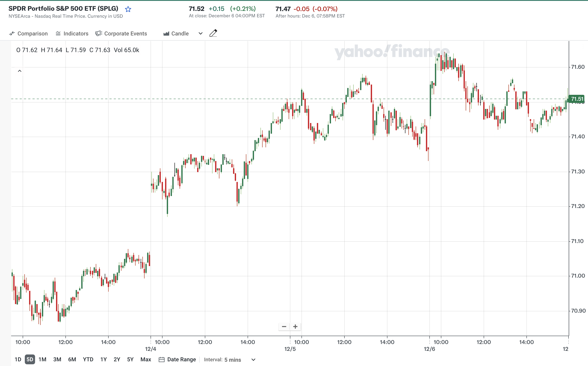Image resolution: width=588 pixels, height=366 pixels.
Task: Expand the Interval dropdown showing 5 mins
Action: point(253,360)
